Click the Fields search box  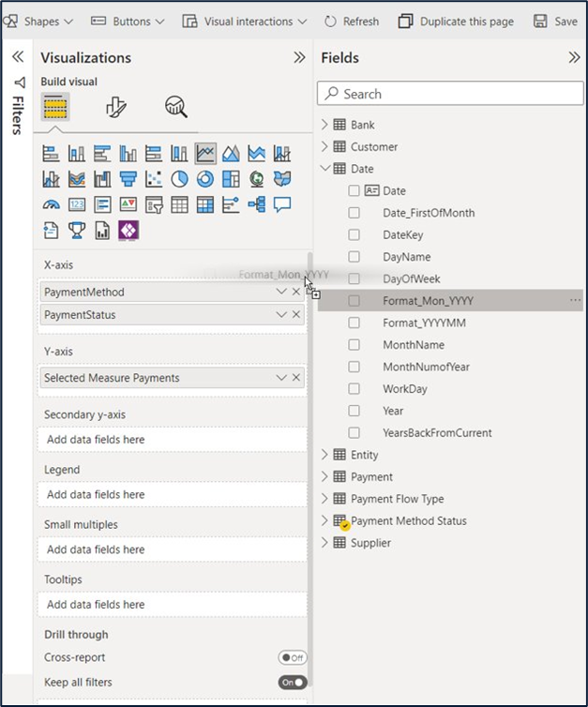coord(450,94)
